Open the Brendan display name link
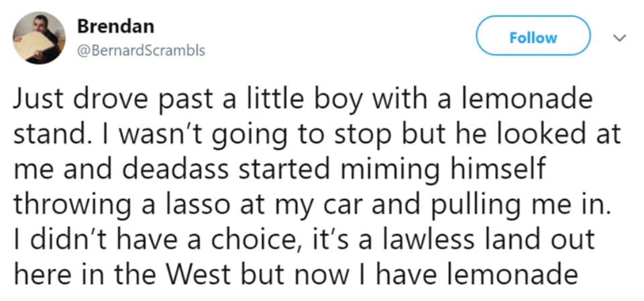Image resolution: width=644 pixels, height=301 pixels. click(115, 26)
